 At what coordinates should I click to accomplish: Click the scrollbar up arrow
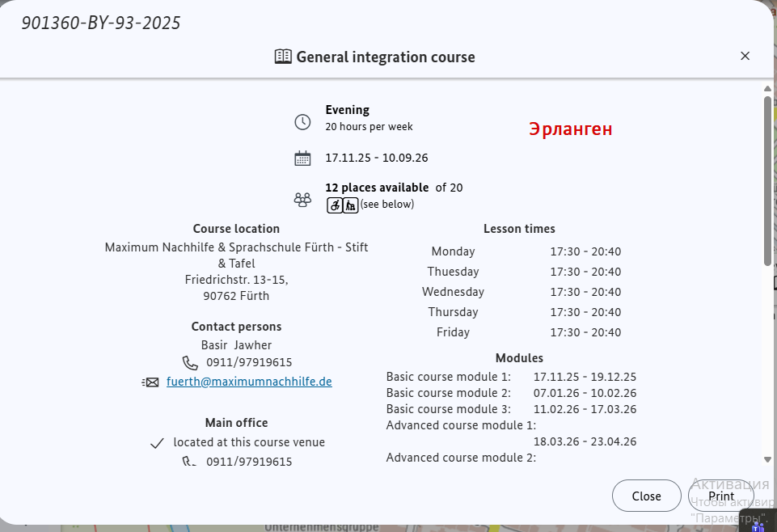click(767, 89)
